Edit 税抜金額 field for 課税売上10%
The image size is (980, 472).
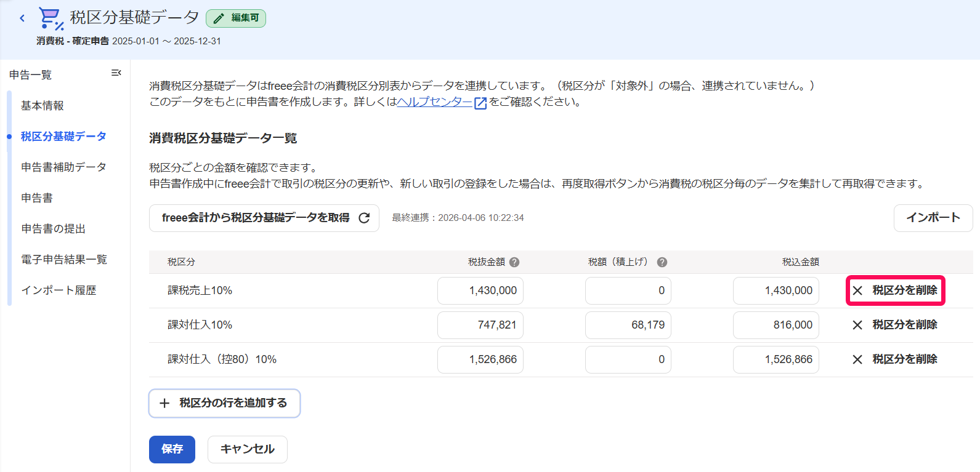coord(480,290)
